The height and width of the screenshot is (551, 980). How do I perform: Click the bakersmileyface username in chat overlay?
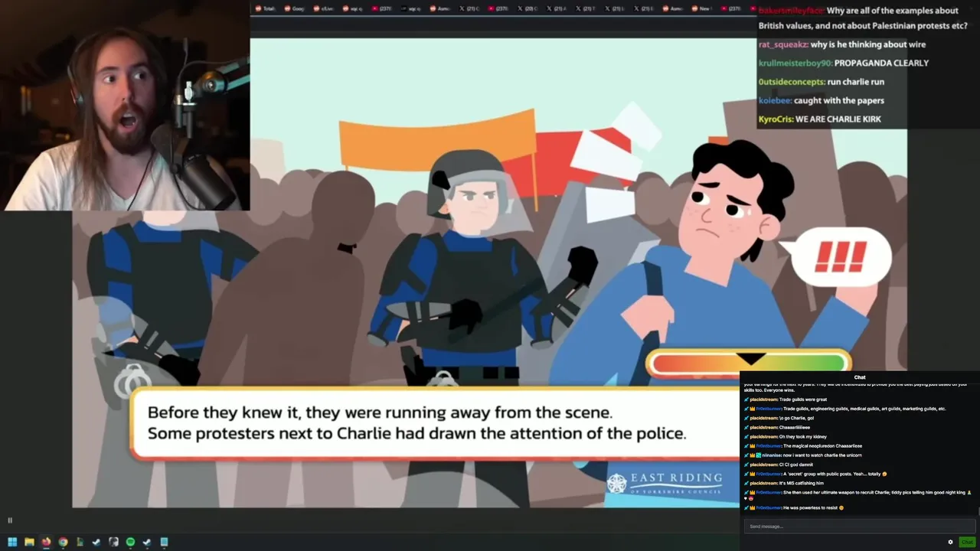click(x=791, y=11)
